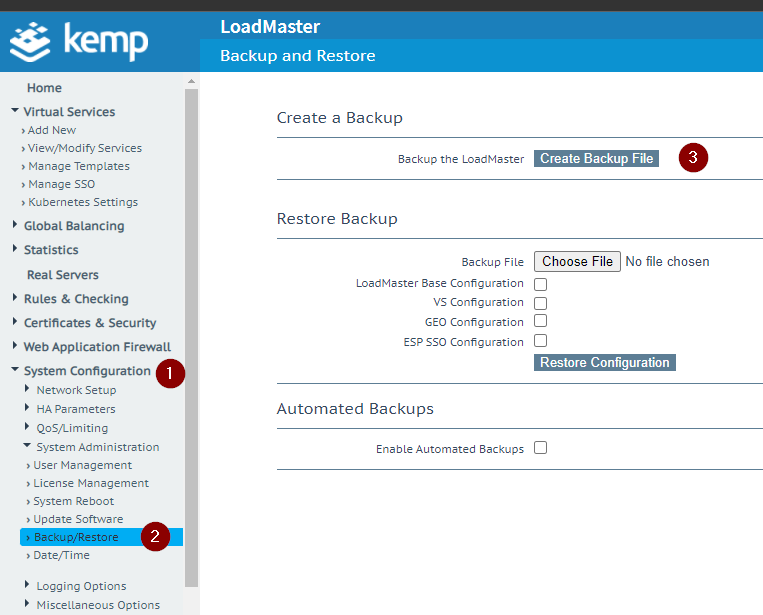Click Statistics menu label
Screen dimensions: 763x615
click(51, 250)
